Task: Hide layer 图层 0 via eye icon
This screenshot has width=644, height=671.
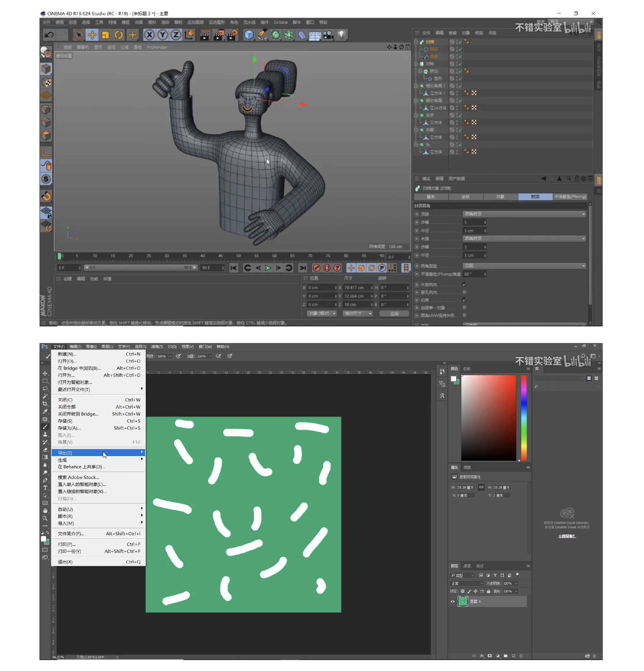Action: tap(452, 601)
